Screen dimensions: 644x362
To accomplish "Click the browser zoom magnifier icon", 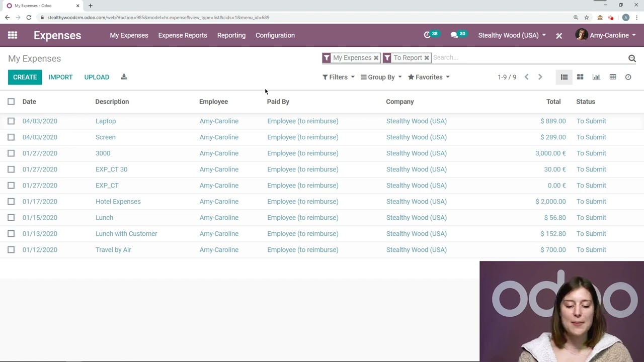I will pyautogui.click(x=576, y=17).
